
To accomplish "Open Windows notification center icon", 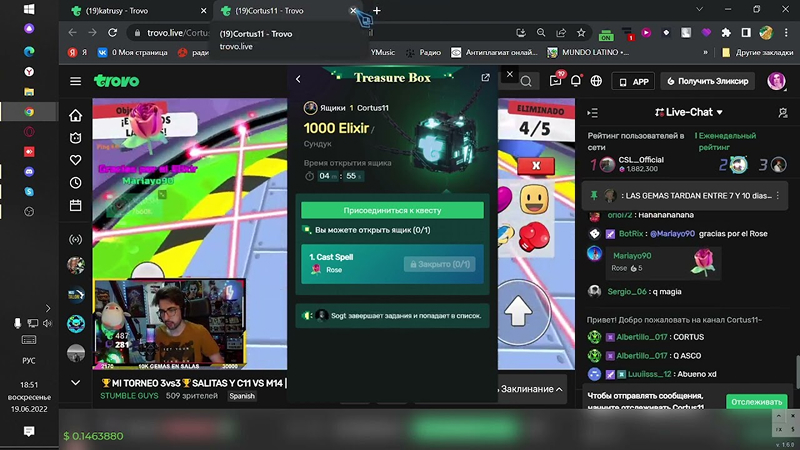I will [x=29, y=431].
